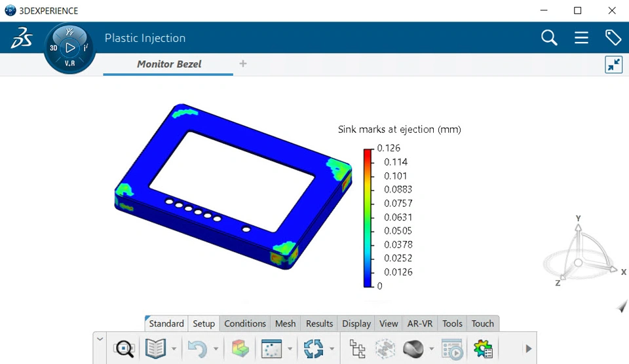Click the Z axis arrow of the view triad

point(562,277)
